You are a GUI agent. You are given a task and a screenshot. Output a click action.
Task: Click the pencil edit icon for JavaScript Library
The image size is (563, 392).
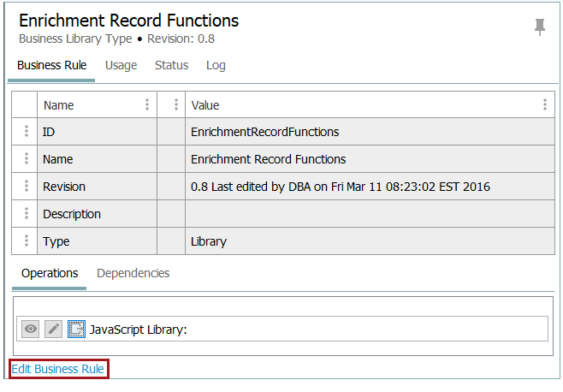53,329
